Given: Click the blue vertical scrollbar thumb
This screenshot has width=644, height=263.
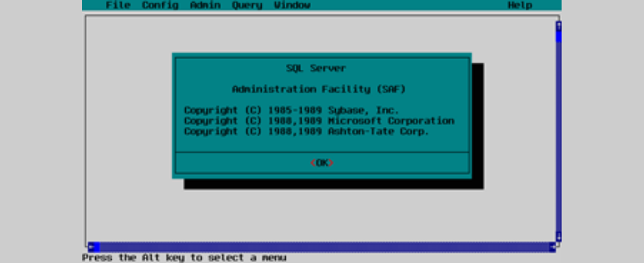Looking at the screenshot, I should [x=559, y=37].
